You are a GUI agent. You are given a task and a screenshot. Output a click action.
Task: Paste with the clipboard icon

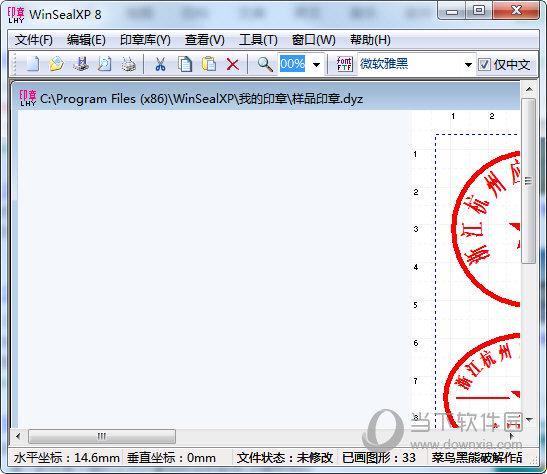click(209, 64)
